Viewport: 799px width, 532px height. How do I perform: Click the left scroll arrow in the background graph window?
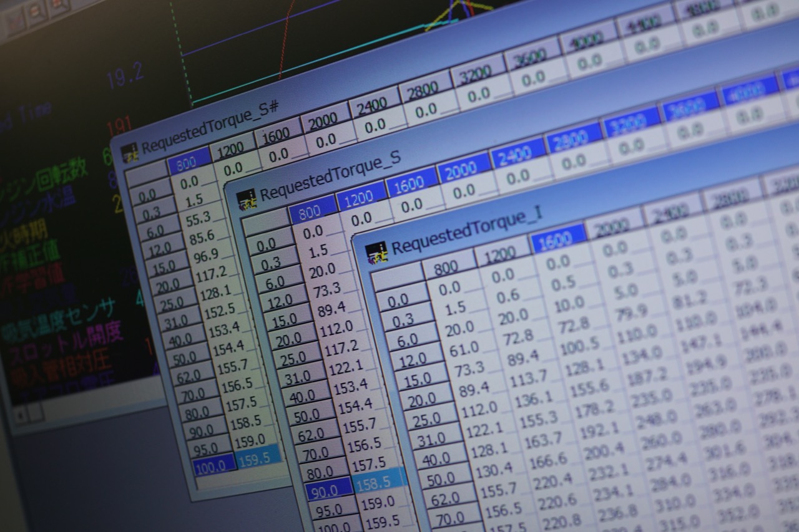(x=21, y=414)
